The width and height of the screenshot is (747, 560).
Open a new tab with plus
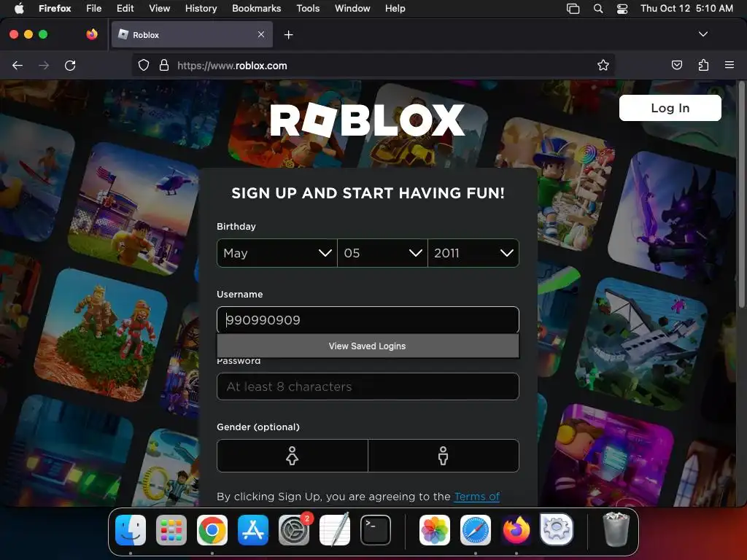click(x=288, y=35)
